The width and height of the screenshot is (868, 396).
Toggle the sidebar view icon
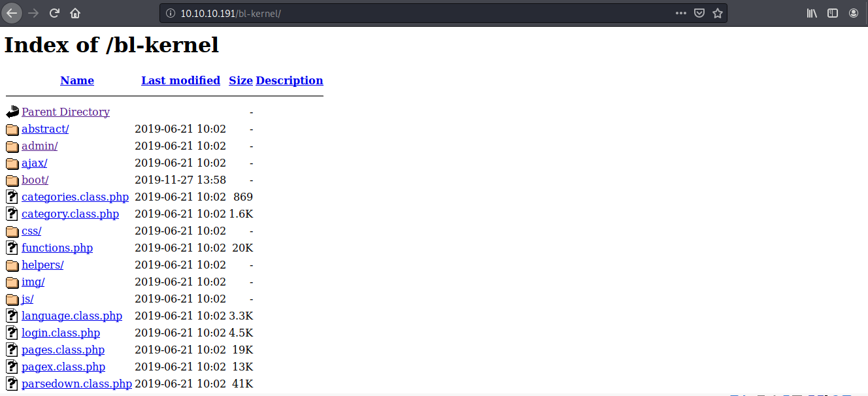tap(833, 13)
